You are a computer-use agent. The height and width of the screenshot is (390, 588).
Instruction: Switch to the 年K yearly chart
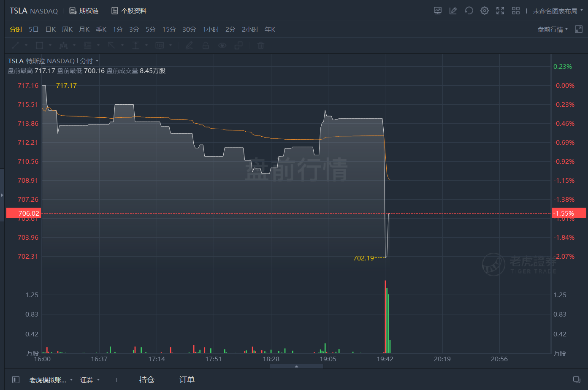click(x=270, y=29)
